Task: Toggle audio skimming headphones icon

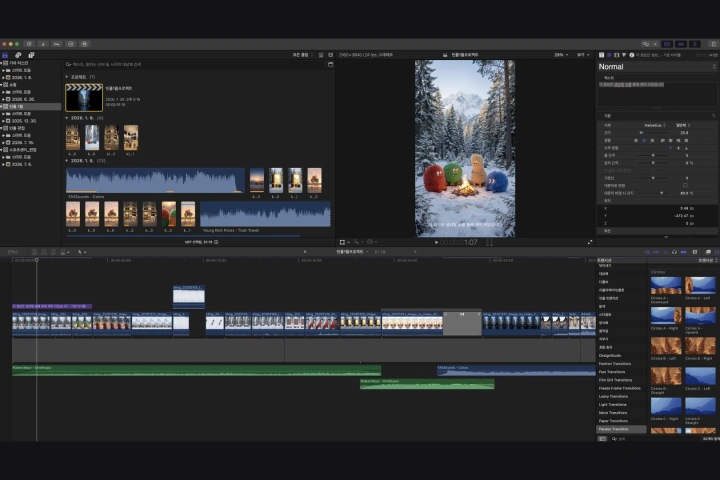Action: click(x=674, y=252)
